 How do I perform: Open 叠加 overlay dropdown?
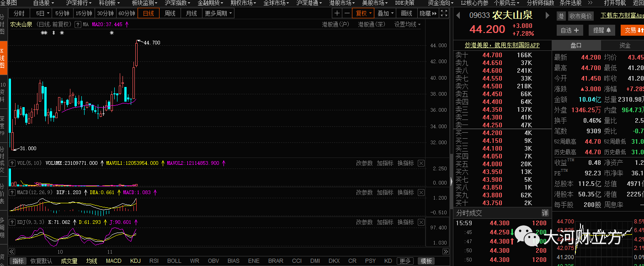[x=385, y=13]
